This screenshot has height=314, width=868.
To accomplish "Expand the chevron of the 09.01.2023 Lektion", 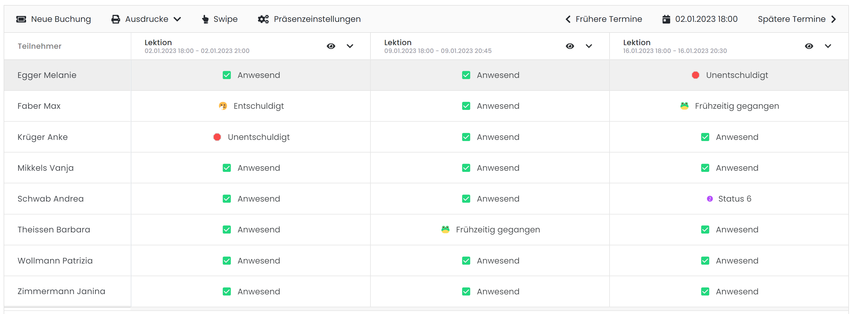I will [589, 46].
